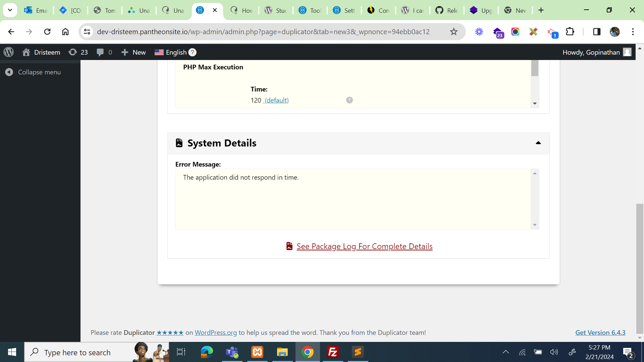Image resolution: width=644 pixels, height=362 pixels.
Task: Switch to the Ema Outlook tab
Action: point(36,10)
